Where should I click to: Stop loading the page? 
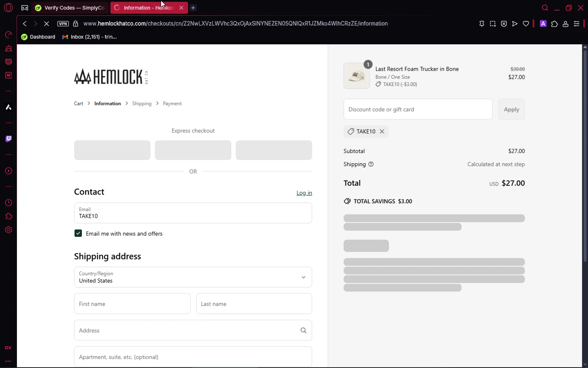point(46,24)
